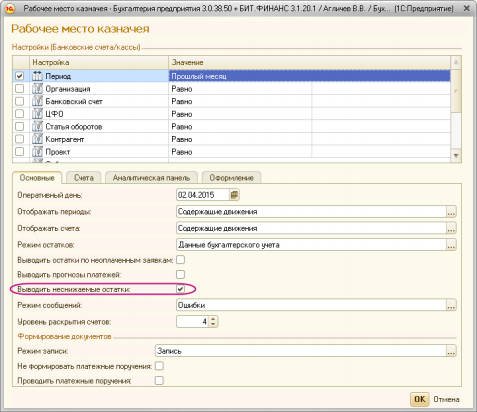Open Режим сообщений selection button
The image size is (477, 412).
click(451, 305)
